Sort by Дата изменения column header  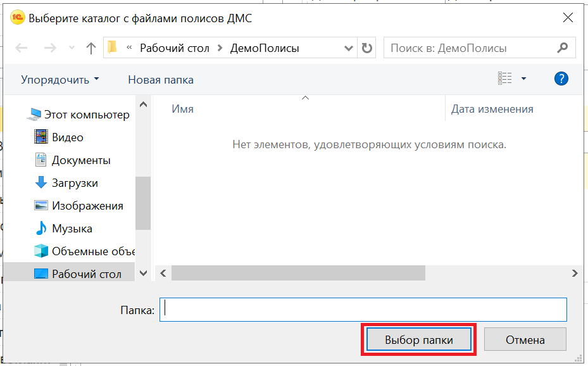coord(492,109)
